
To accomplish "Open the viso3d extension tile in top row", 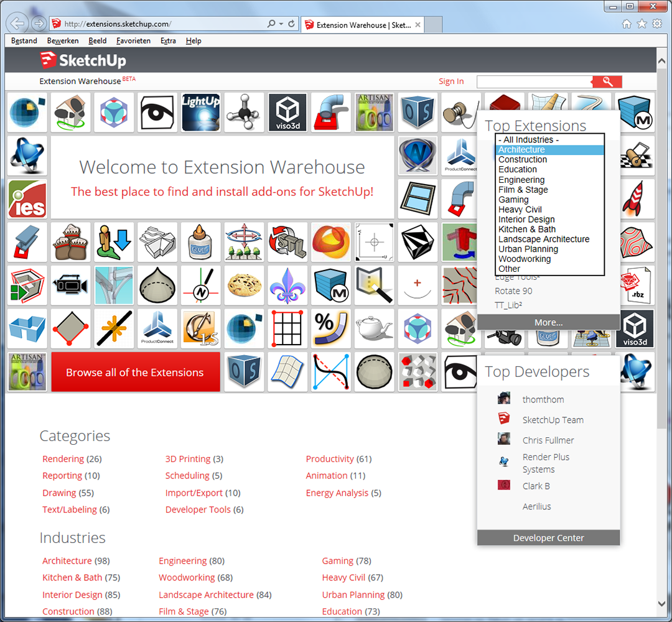I will (287, 112).
